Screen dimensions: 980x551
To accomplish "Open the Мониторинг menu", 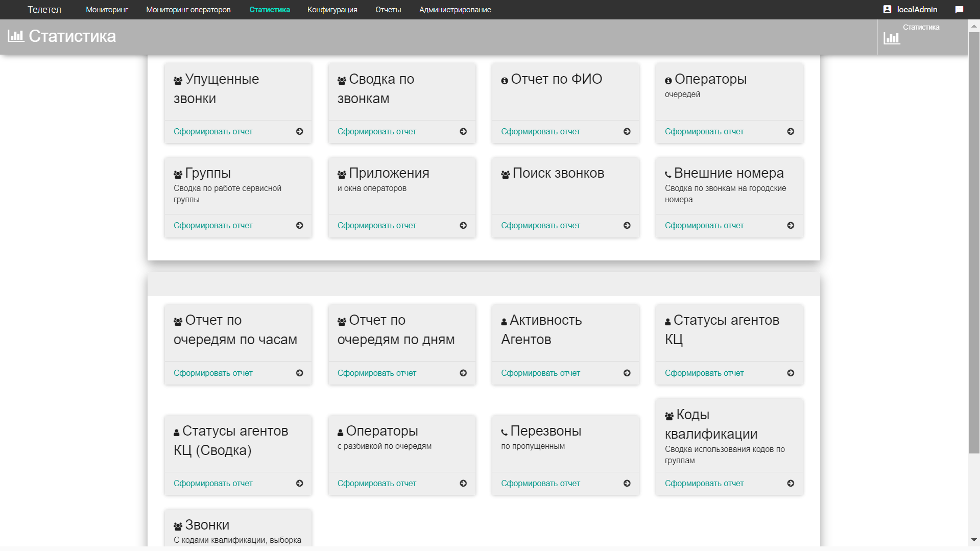I will [x=107, y=10].
